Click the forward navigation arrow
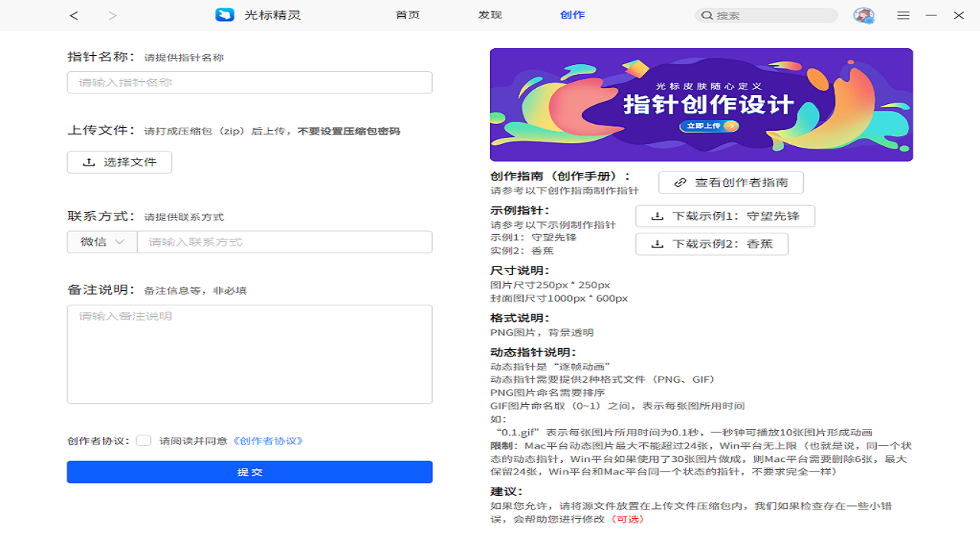This screenshot has height=551, width=980. (112, 15)
